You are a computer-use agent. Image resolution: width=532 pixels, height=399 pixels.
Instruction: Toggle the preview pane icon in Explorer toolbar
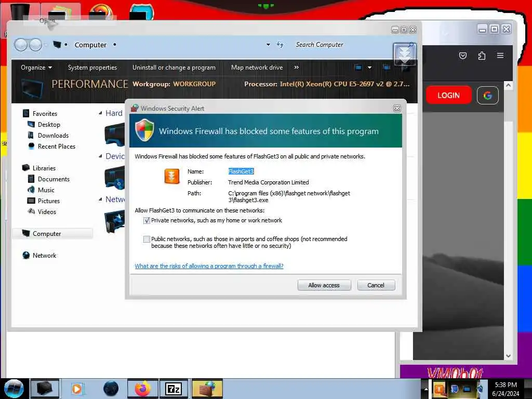click(x=387, y=68)
